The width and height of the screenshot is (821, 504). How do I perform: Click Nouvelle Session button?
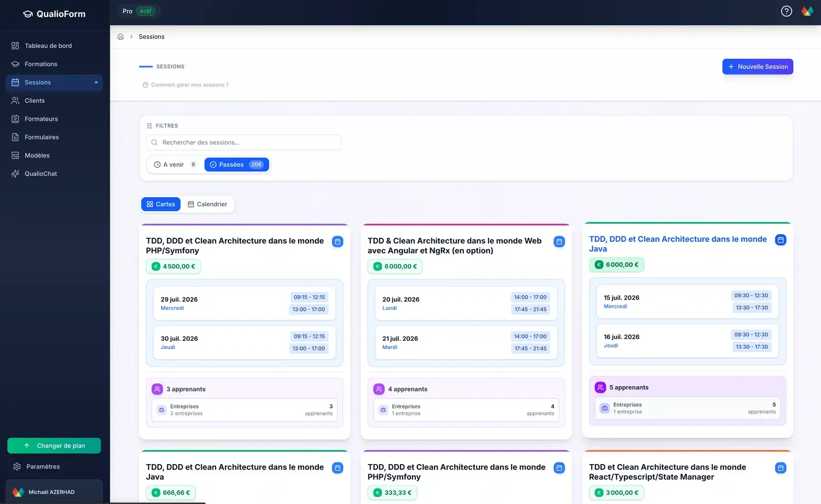click(757, 67)
